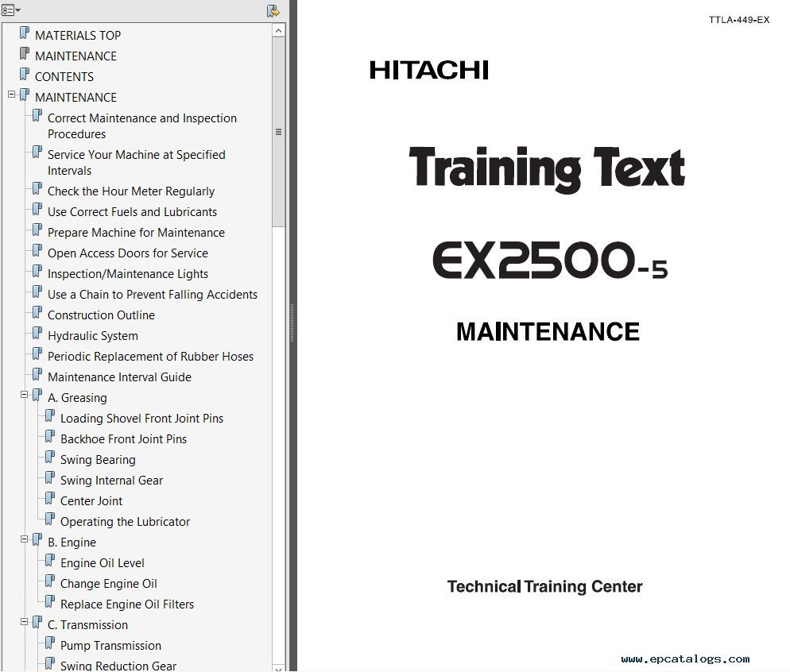Image resolution: width=790 pixels, height=672 pixels.
Task: Select the B. Engine bookmark
Action: coord(72,543)
